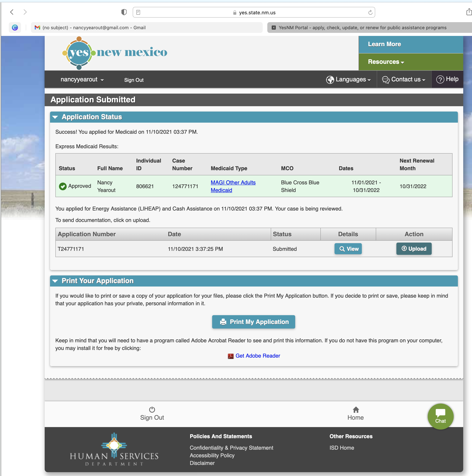Click application number T24771171
Image resolution: width=472 pixels, height=476 pixels.
point(71,249)
